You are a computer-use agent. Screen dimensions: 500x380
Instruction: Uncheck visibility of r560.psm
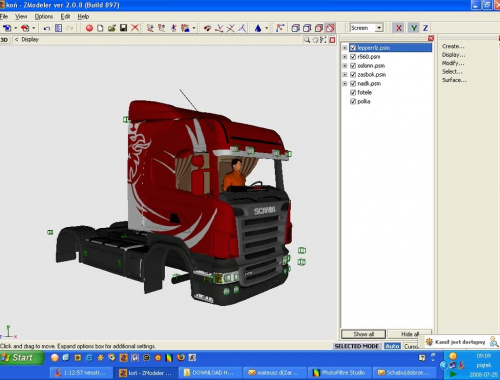tap(353, 57)
